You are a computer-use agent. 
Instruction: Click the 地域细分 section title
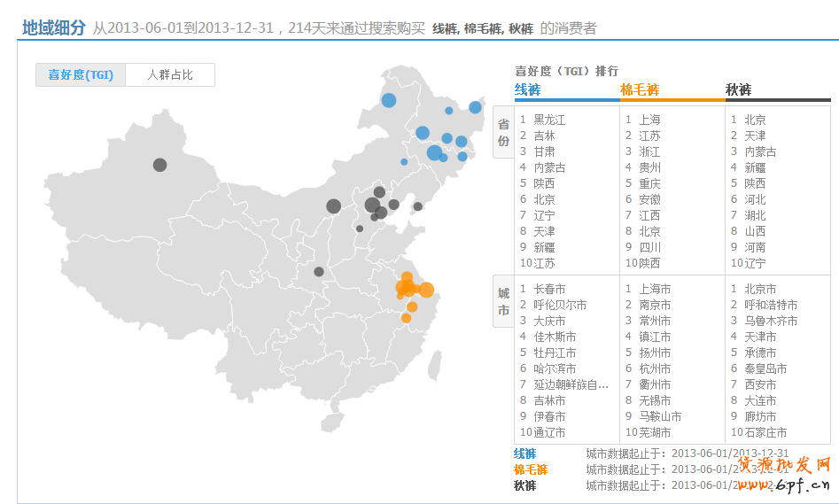pos(54,28)
